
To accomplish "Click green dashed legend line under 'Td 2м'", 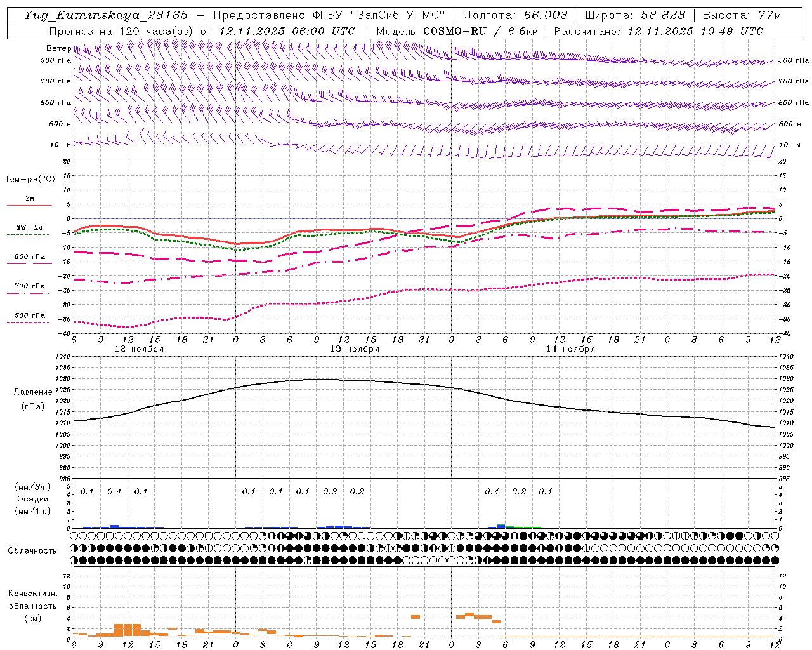I will (29, 234).
